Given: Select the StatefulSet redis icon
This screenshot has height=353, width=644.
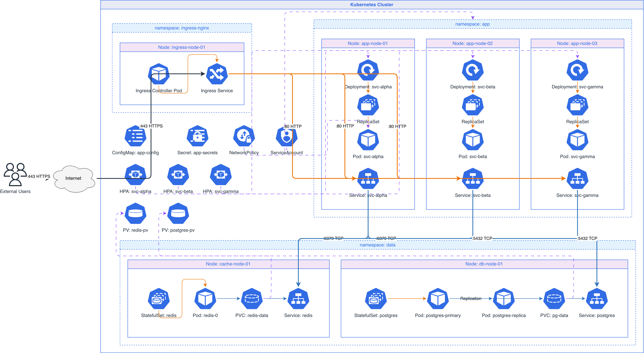Looking at the screenshot, I should tap(159, 299).
